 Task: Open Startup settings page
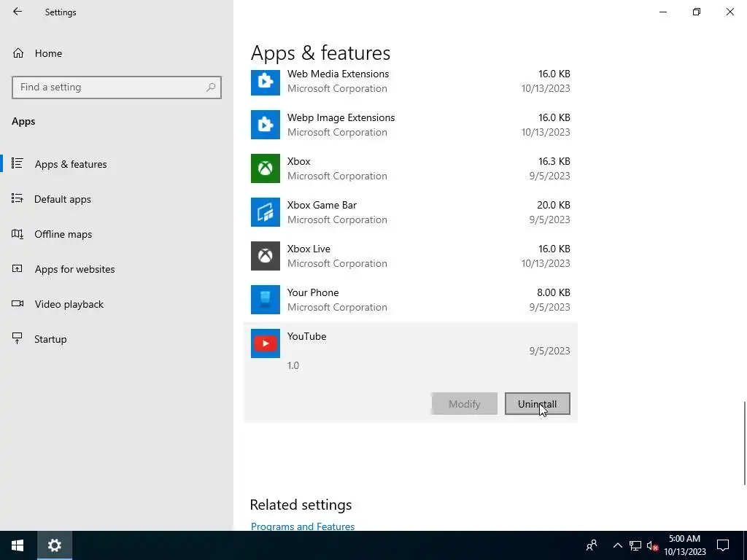[50, 339]
